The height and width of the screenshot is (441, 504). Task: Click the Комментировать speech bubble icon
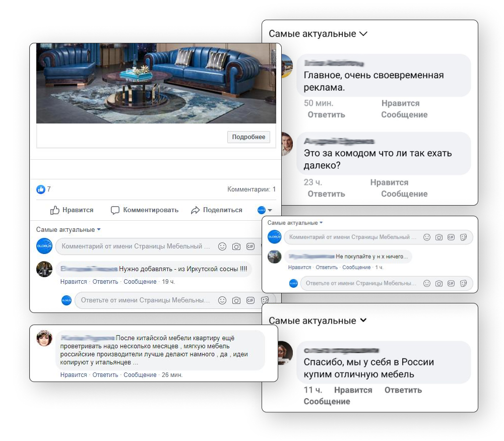[115, 210]
